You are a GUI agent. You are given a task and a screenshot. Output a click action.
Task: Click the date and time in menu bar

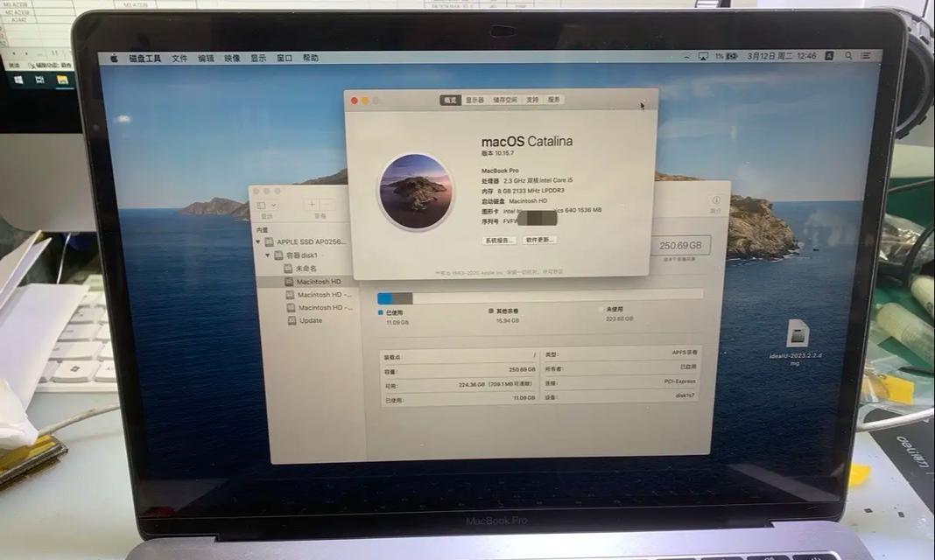click(x=782, y=56)
